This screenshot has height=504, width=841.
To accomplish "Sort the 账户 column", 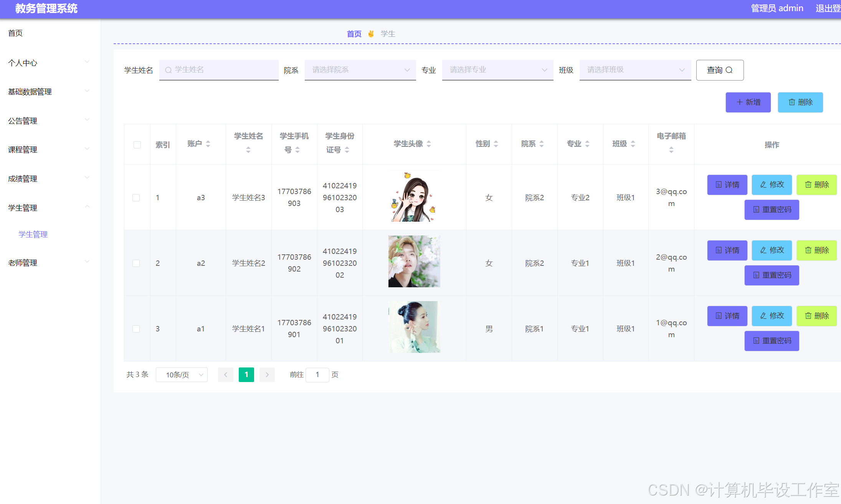I will coord(208,144).
